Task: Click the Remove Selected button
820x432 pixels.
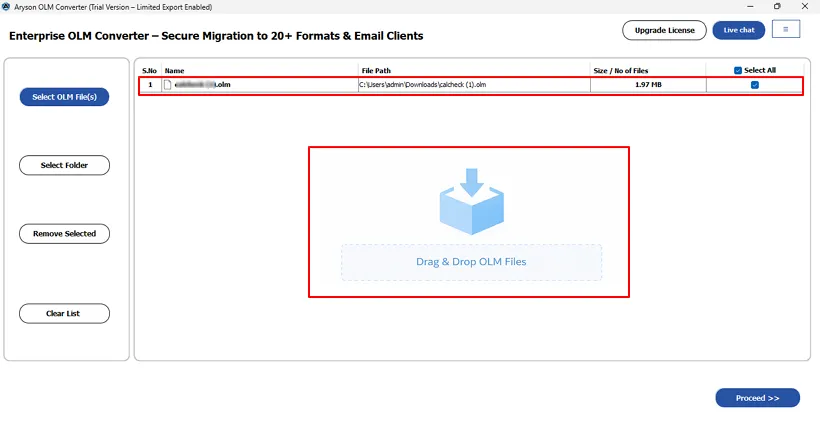Action: 64,234
